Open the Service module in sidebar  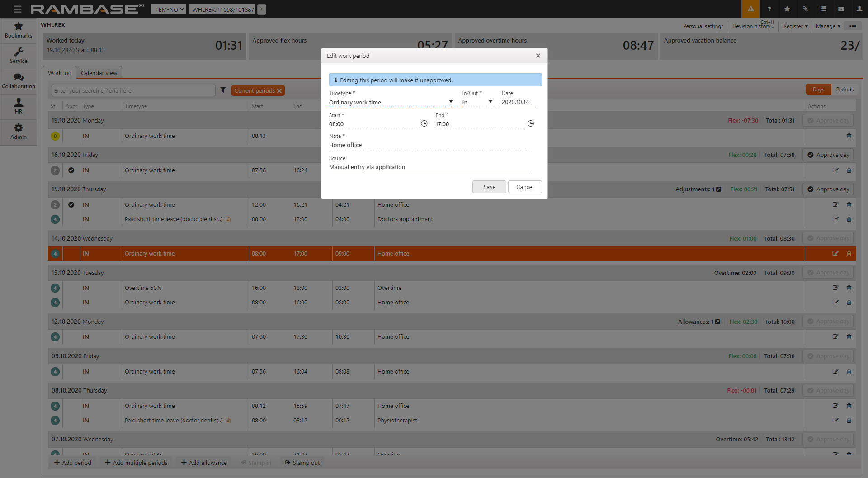pyautogui.click(x=19, y=55)
